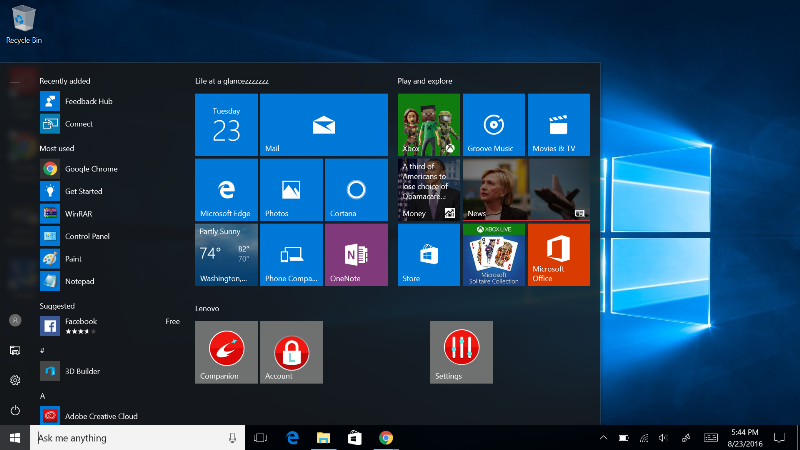Open the Phone Companion tile
This screenshot has height=450, width=800.
(x=291, y=255)
